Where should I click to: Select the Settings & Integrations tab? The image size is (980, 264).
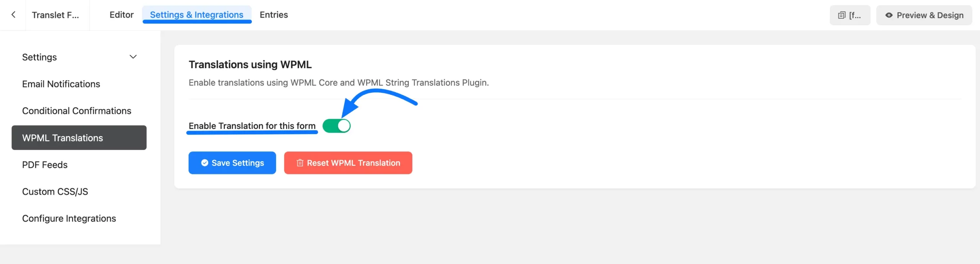[196, 15]
